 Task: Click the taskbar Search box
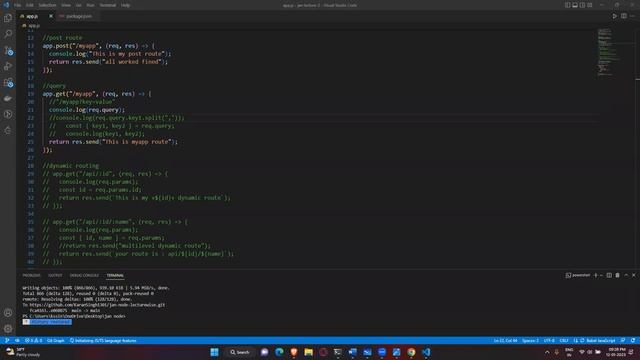coord(240,352)
